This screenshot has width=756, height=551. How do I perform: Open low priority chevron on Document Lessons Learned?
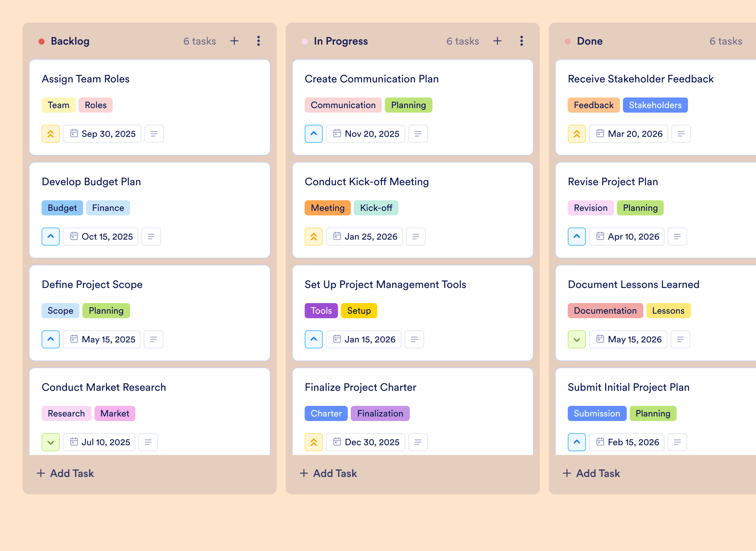[577, 339]
